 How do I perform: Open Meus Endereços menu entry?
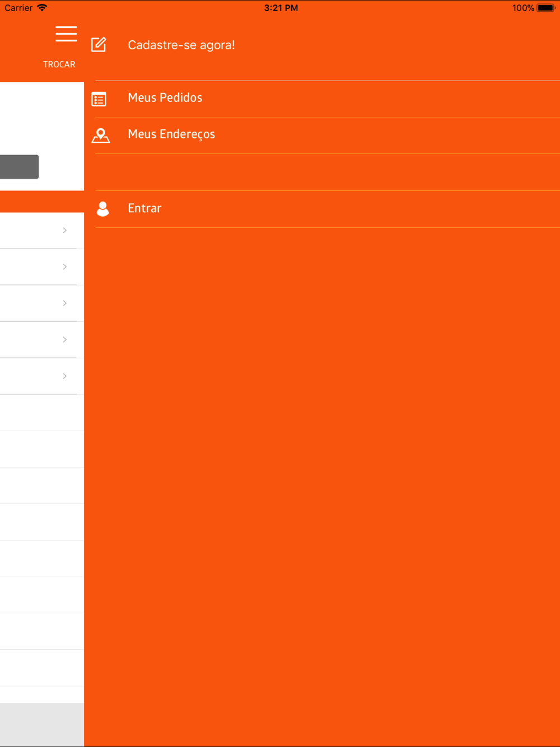tap(171, 134)
